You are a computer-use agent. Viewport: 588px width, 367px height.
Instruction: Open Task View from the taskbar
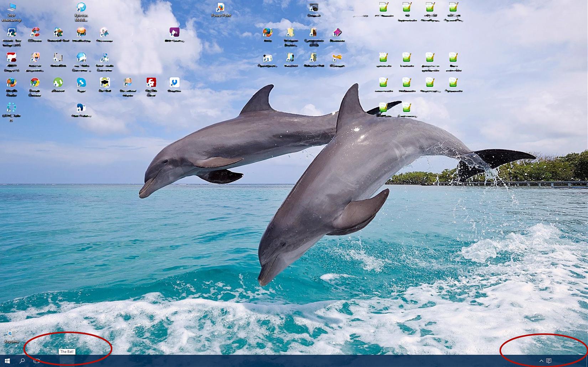click(37, 361)
